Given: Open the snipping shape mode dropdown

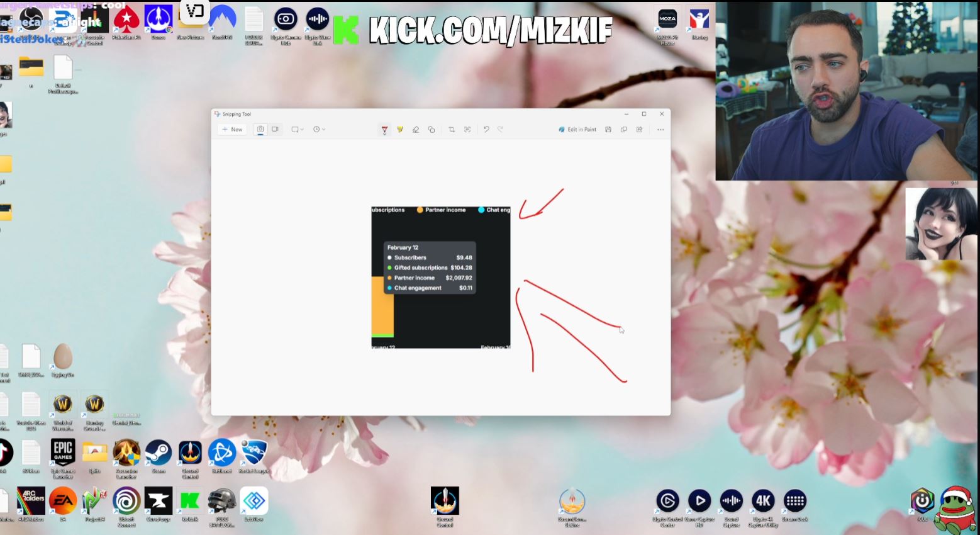Looking at the screenshot, I should (297, 130).
